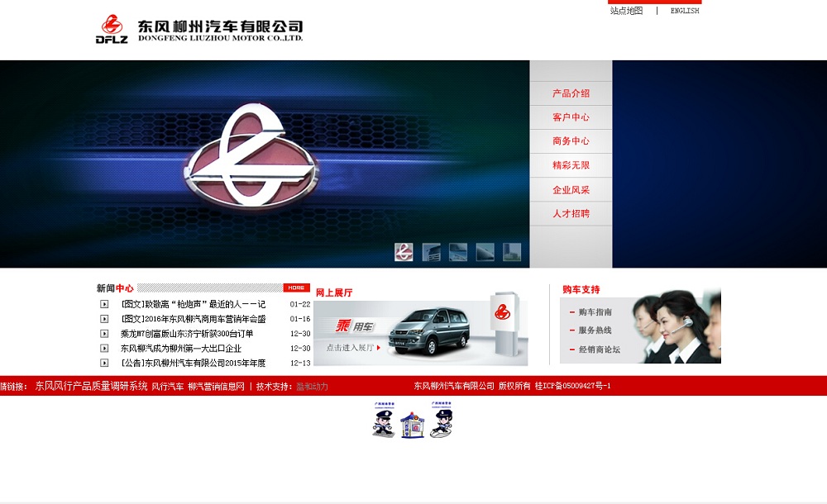Click the MORE button beside 新闻中心
827x504 pixels.
(x=296, y=288)
